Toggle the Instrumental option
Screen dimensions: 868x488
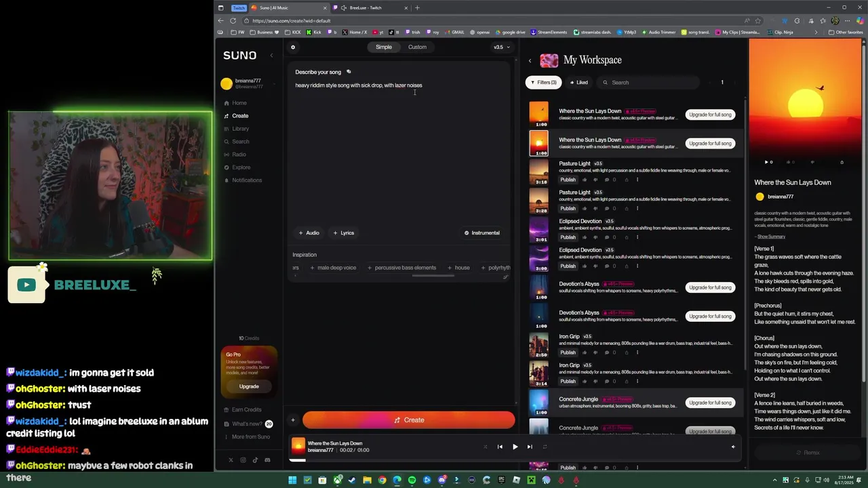click(x=482, y=233)
